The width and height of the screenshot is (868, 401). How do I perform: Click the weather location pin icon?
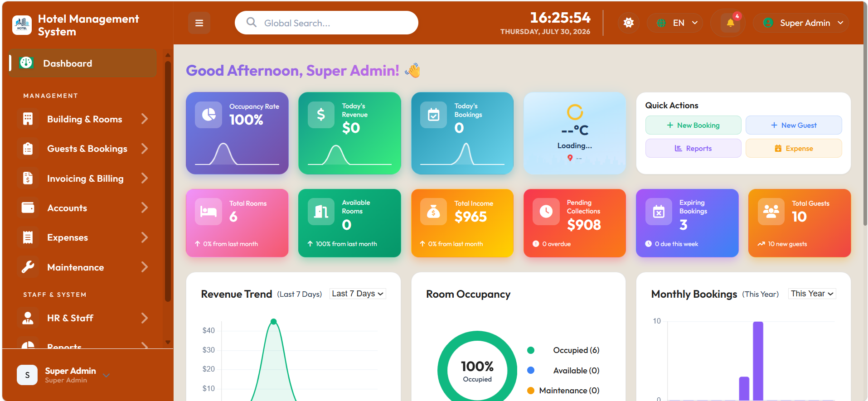[570, 158]
